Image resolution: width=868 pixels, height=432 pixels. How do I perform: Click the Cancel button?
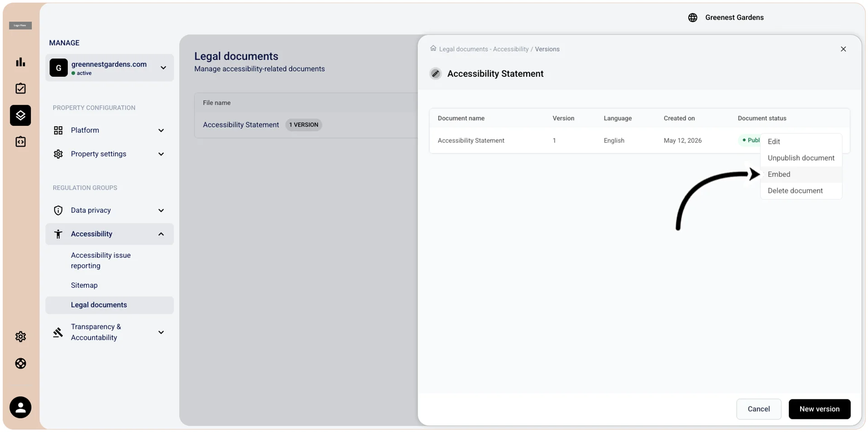759,409
